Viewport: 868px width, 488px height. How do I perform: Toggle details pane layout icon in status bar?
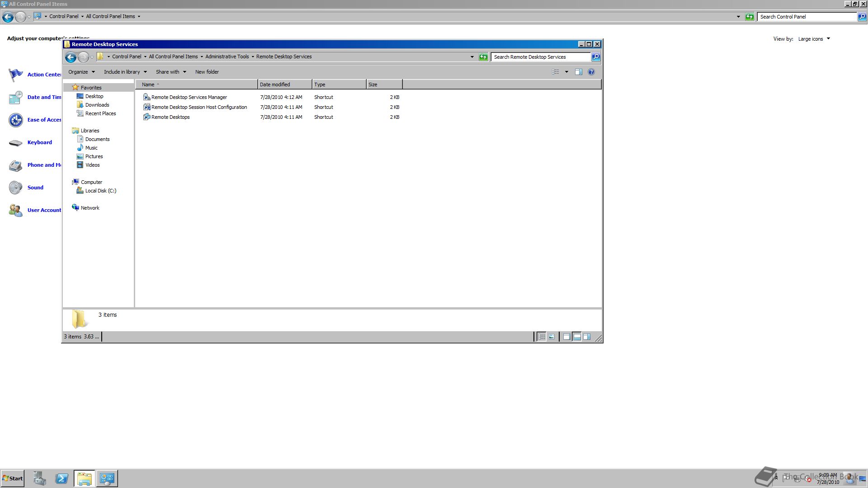tap(577, 337)
